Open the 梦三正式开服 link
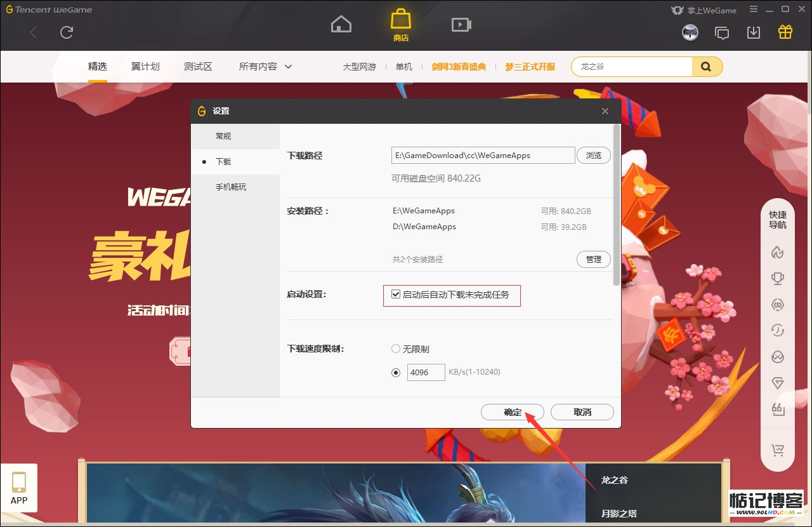The width and height of the screenshot is (812, 527). [x=530, y=67]
